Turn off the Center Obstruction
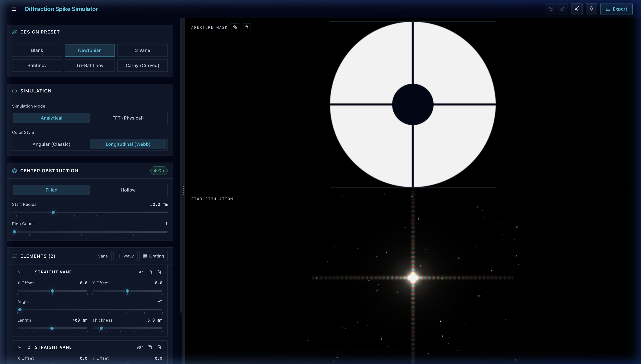 tap(159, 170)
